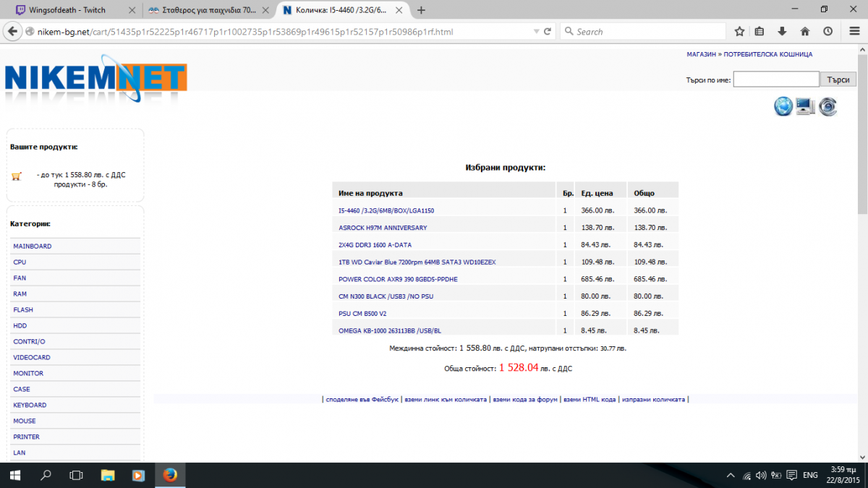Open the RAM category
This screenshot has height=488, width=868.
pyautogui.click(x=20, y=294)
